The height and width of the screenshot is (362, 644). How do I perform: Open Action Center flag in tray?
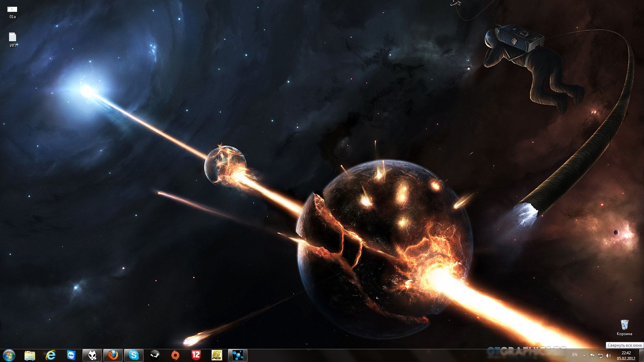coord(592,355)
